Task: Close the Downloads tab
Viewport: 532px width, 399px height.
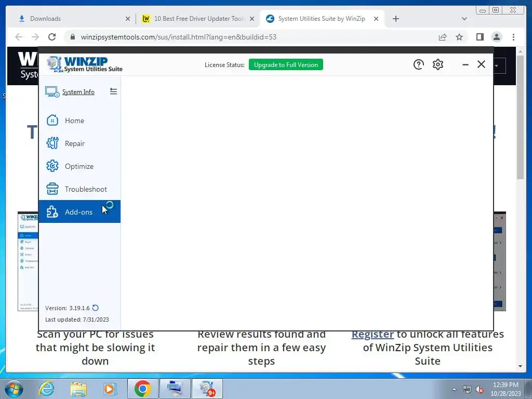Action: (x=128, y=19)
